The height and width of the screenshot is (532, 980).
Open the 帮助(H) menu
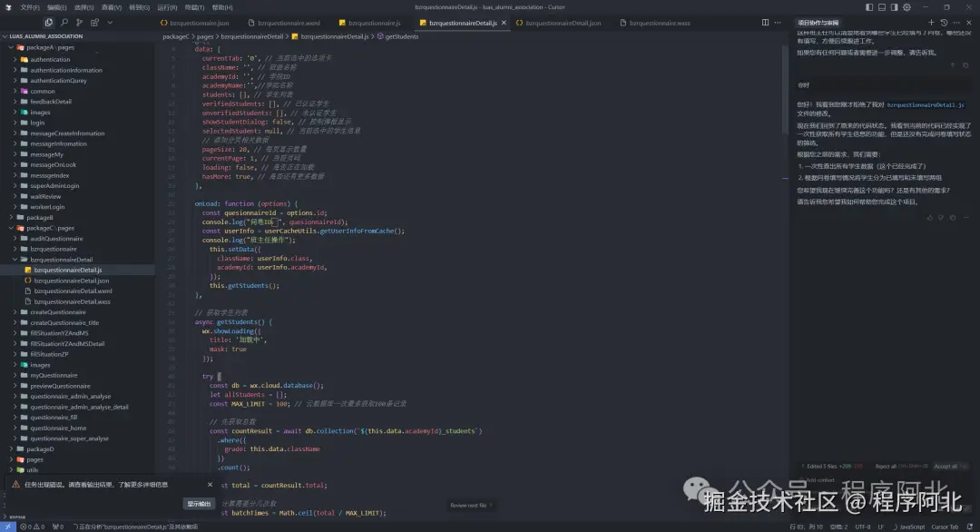[x=222, y=7]
